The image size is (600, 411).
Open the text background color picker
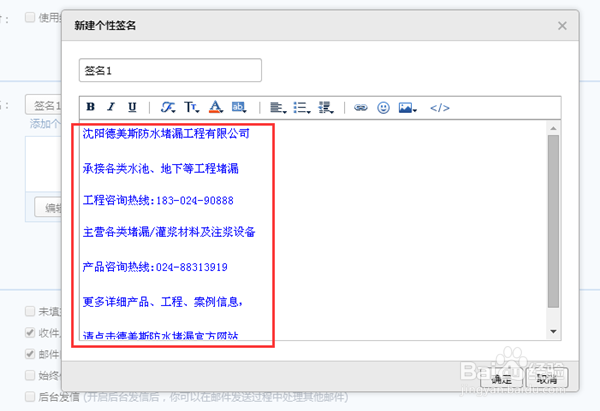point(239,107)
